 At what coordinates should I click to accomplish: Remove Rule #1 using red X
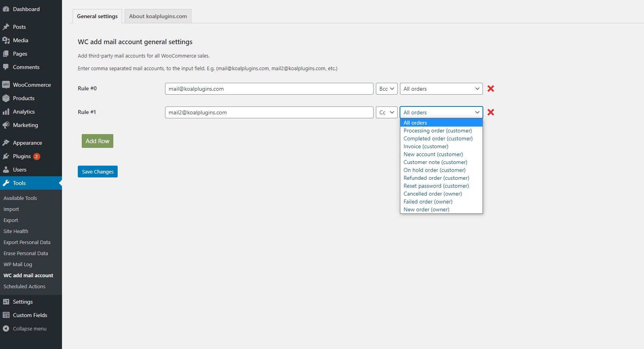(491, 112)
